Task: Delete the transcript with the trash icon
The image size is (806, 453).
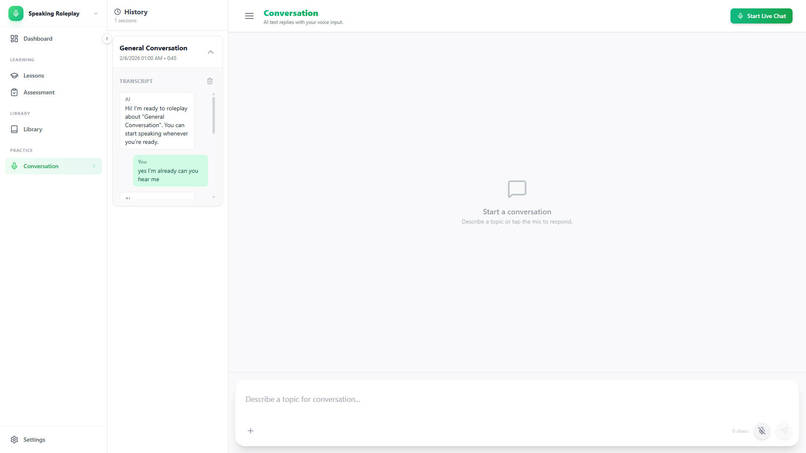Action: pyautogui.click(x=210, y=81)
